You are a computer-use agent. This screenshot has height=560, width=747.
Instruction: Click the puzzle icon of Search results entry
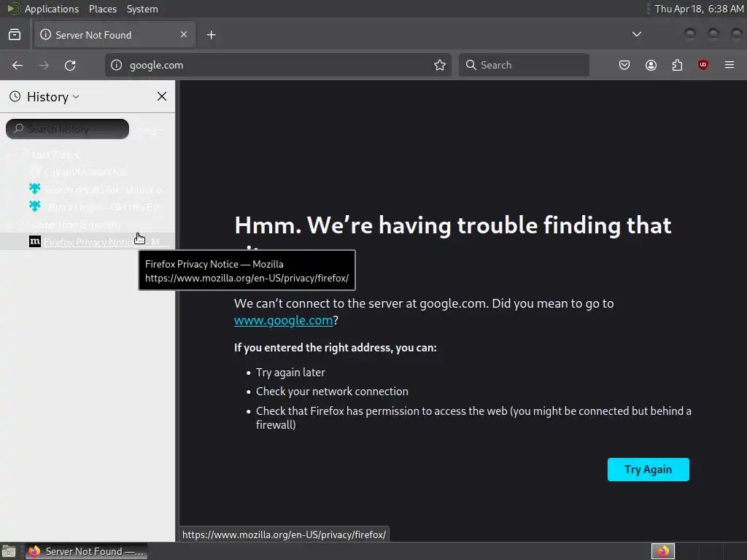pyautogui.click(x=35, y=189)
